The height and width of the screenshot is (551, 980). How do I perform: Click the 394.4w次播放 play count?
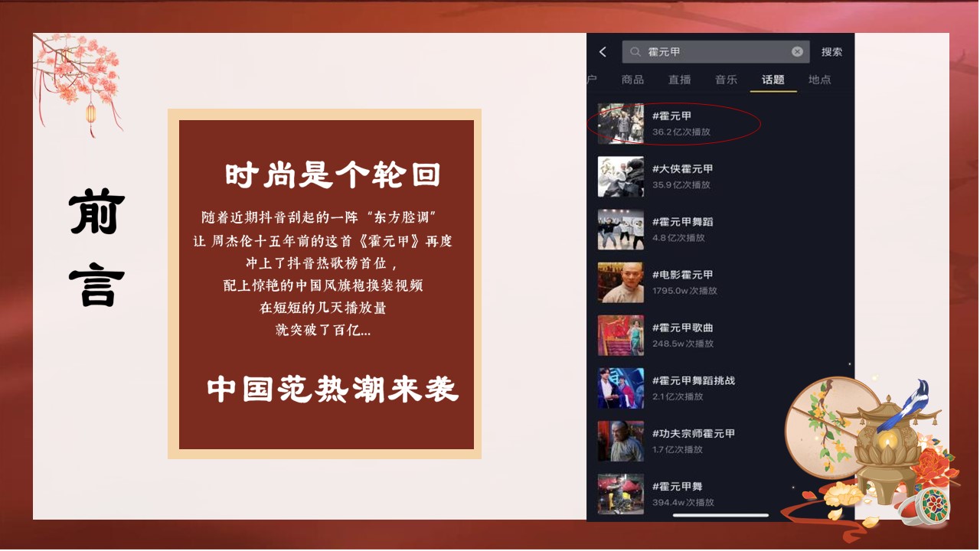click(683, 502)
